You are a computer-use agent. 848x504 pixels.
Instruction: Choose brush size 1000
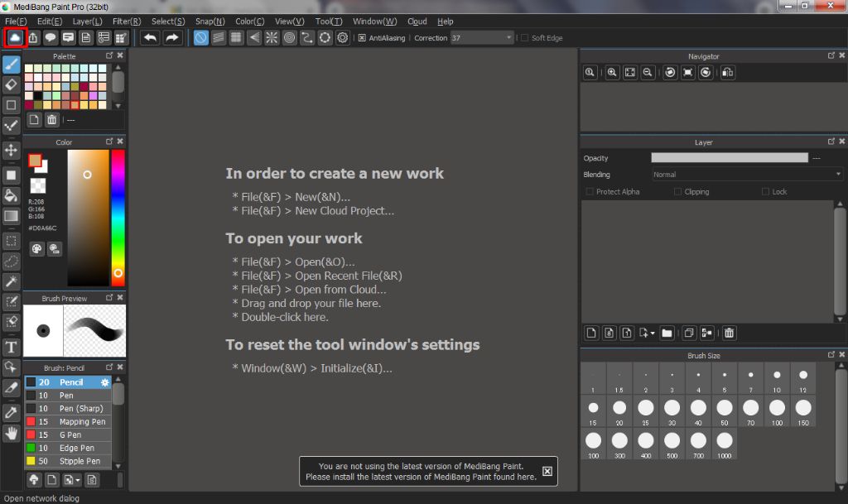point(724,444)
